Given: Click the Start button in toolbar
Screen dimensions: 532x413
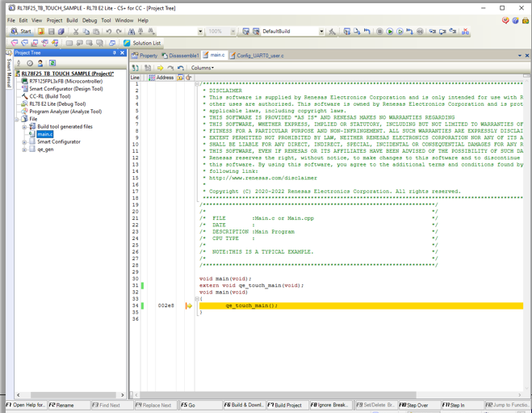Looking at the screenshot, I should (21, 32).
